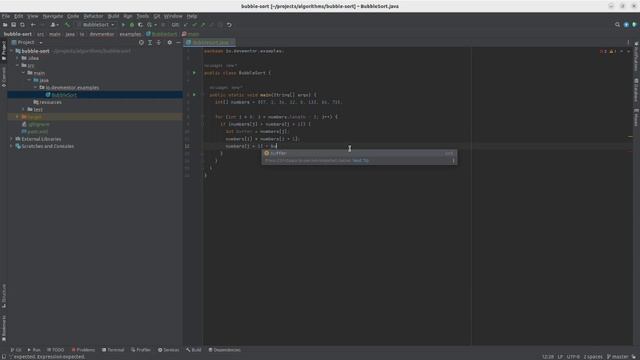Click Next Tip link in completion popup

360,160
